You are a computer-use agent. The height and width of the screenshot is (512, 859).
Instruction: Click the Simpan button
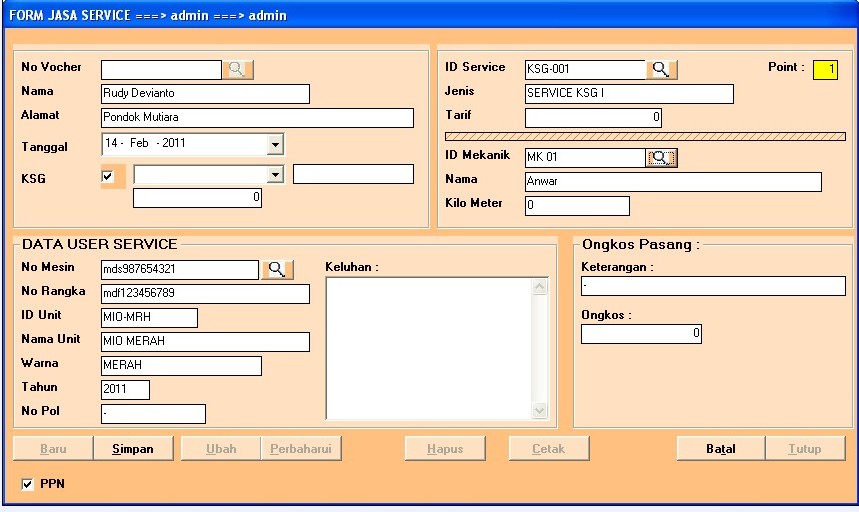click(133, 448)
